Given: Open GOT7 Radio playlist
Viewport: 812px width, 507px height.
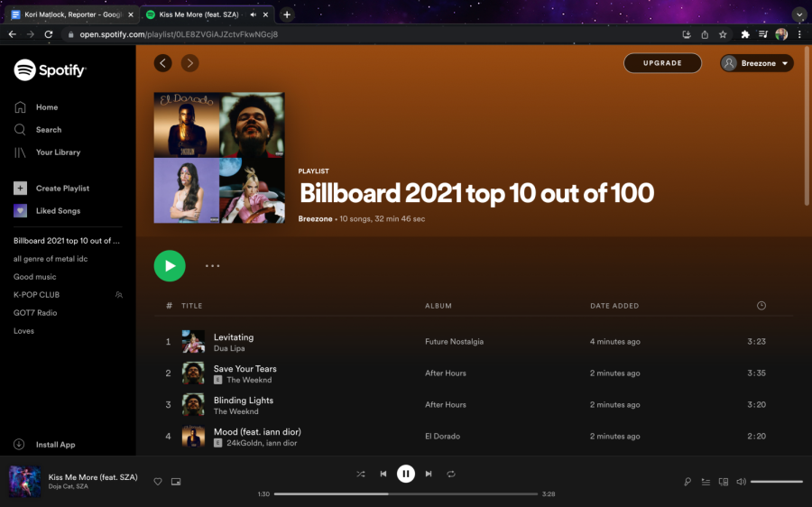Looking at the screenshot, I should tap(35, 313).
